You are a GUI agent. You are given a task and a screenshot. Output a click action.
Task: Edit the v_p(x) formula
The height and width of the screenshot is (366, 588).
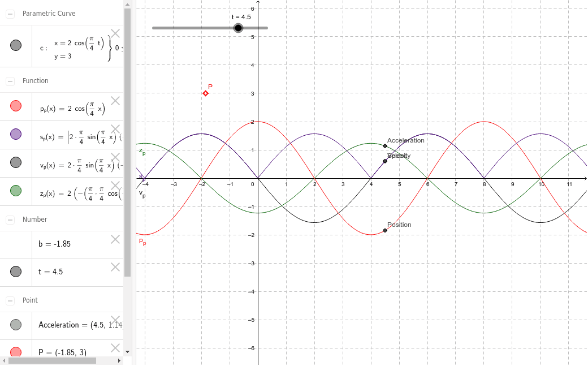[x=81, y=165]
